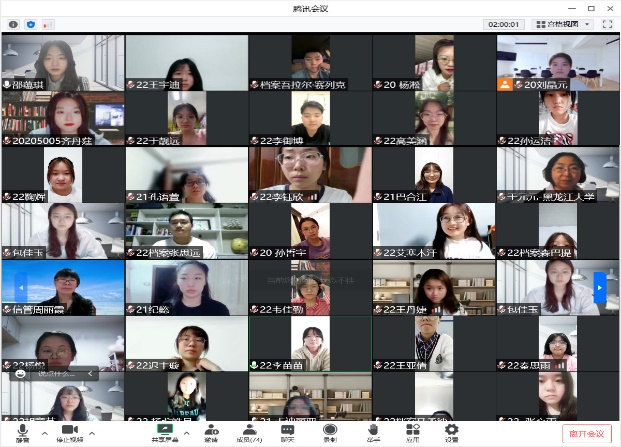Enter fullscreen using the top-right icon
The image size is (621, 447).
[606, 24]
